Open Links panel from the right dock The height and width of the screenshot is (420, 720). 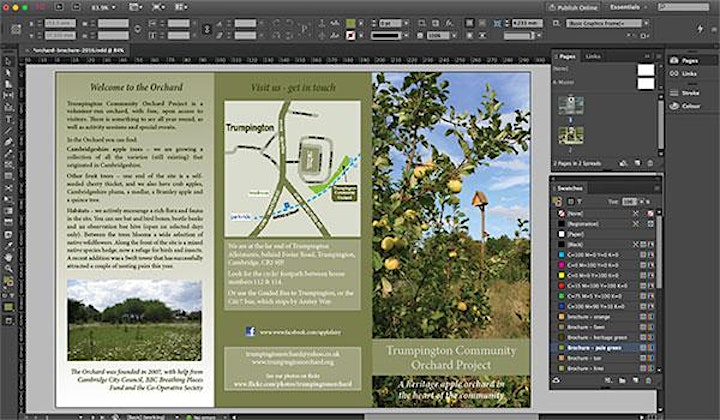[x=683, y=73]
